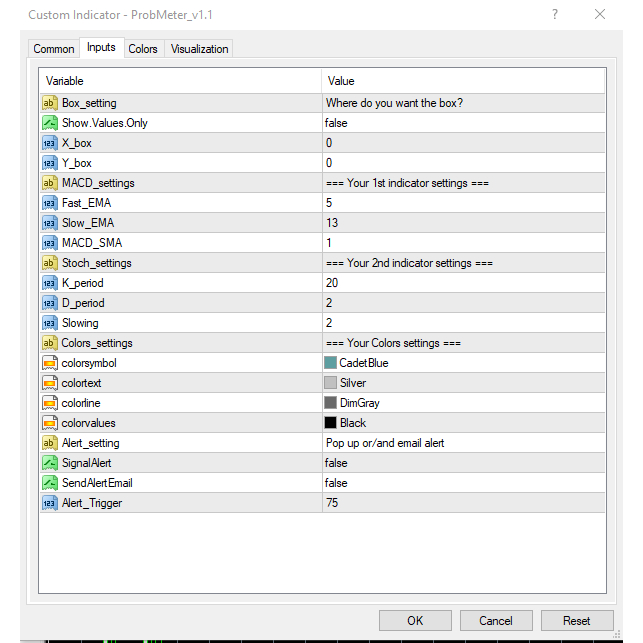Click the Box_setting string type icon
The width and height of the screenshot is (643, 643).
pos(49,103)
